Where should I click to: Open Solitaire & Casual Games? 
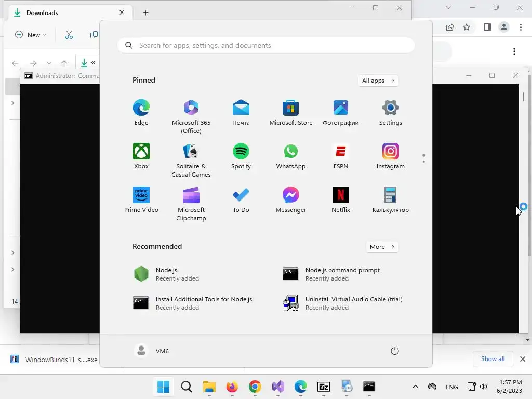(191, 161)
